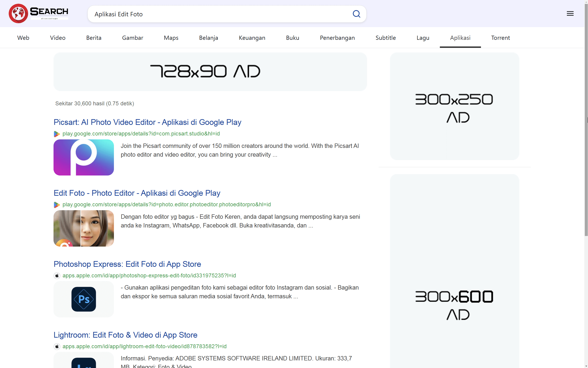The width and height of the screenshot is (588, 368).
Task: Click description 'Gunakan aplikasi pengeditan foto kami'
Action: pos(240,292)
